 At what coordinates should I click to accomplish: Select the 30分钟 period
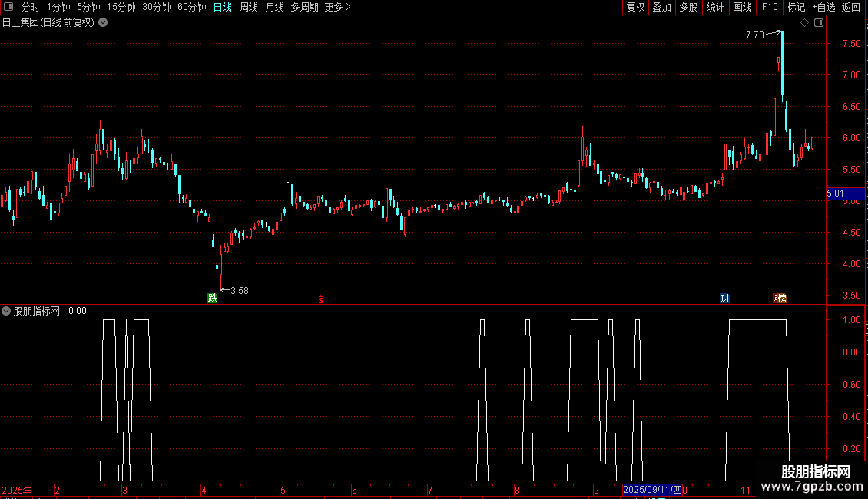157,7
